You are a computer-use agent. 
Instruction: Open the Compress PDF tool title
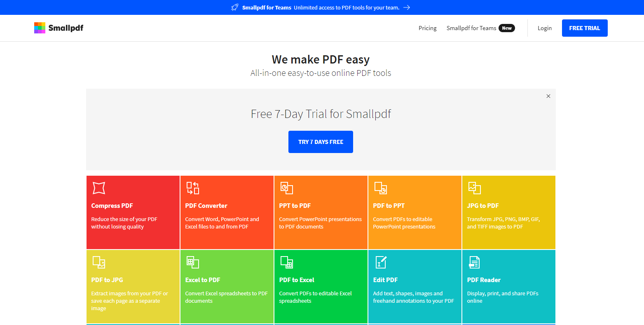pos(112,206)
